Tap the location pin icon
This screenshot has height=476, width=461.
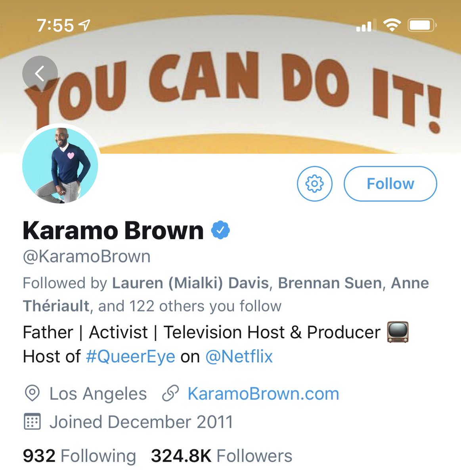pyautogui.click(x=32, y=393)
